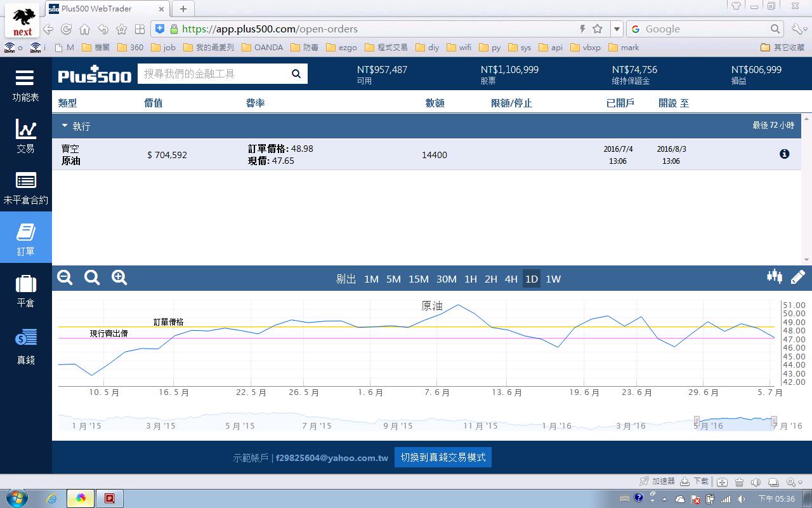812x508 pixels.
Task: Open favorites star in navigation bar
Action: tap(122, 29)
